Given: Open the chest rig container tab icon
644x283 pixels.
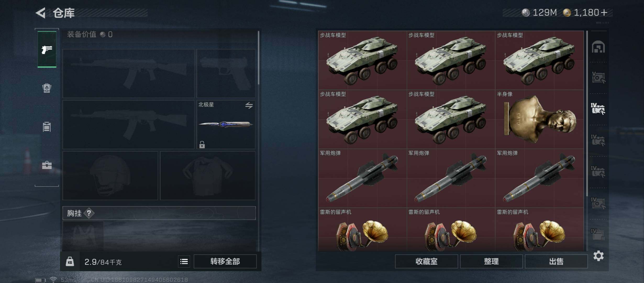Looking at the screenshot, I should tap(47, 127).
